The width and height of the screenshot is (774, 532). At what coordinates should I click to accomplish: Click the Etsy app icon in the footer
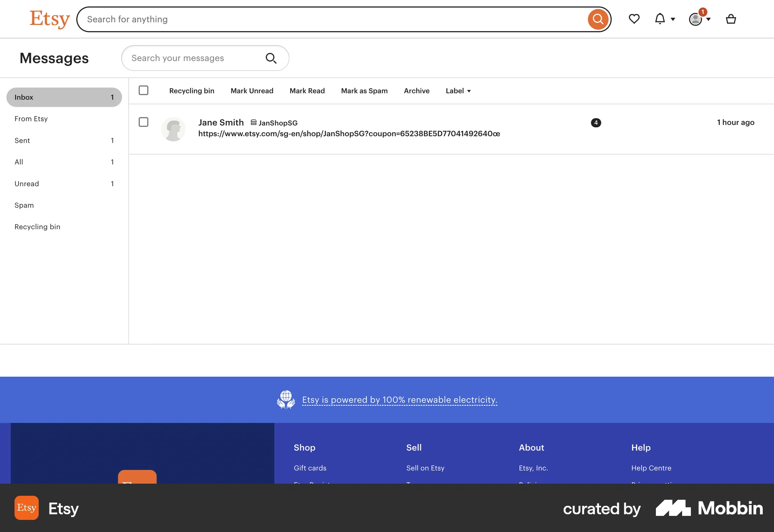26,508
